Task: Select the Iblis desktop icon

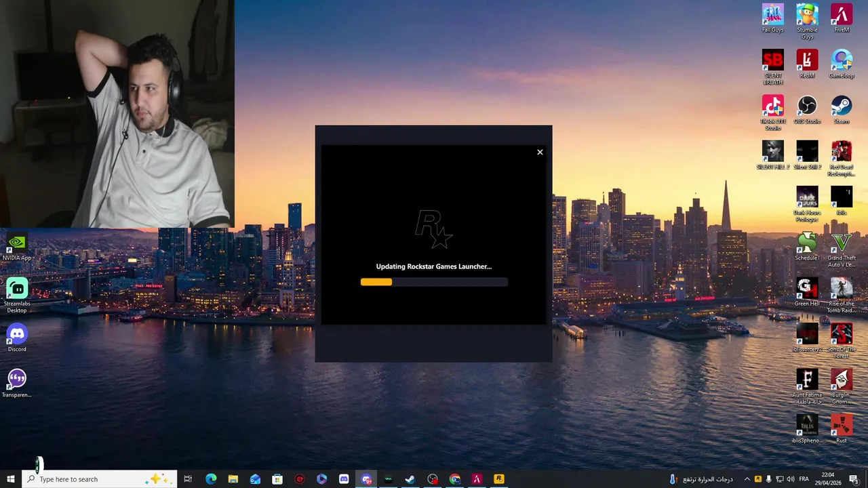Action: pyautogui.click(x=842, y=201)
